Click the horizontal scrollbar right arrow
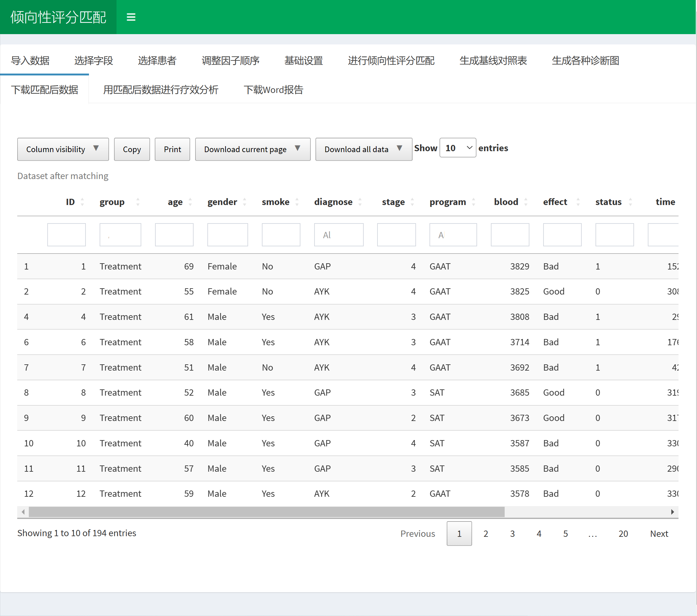This screenshot has height=616, width=697. click(673, 512)
